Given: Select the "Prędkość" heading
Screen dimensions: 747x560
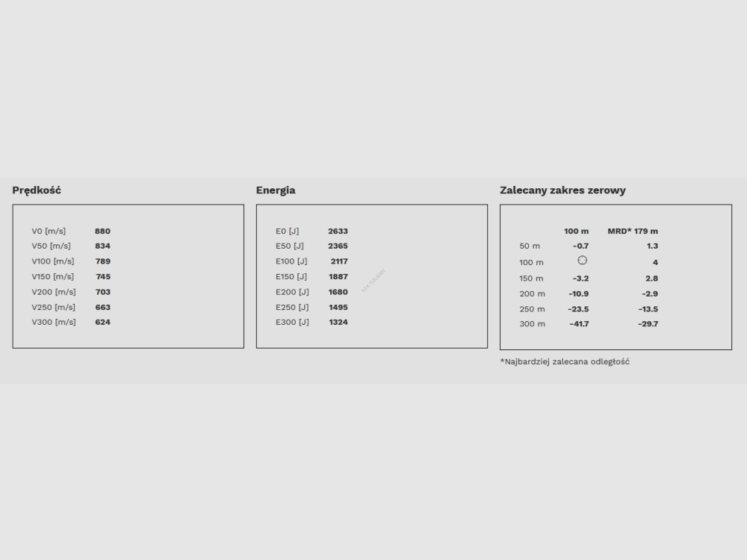Looking at the screenshot, I should [x=37, y=190].
